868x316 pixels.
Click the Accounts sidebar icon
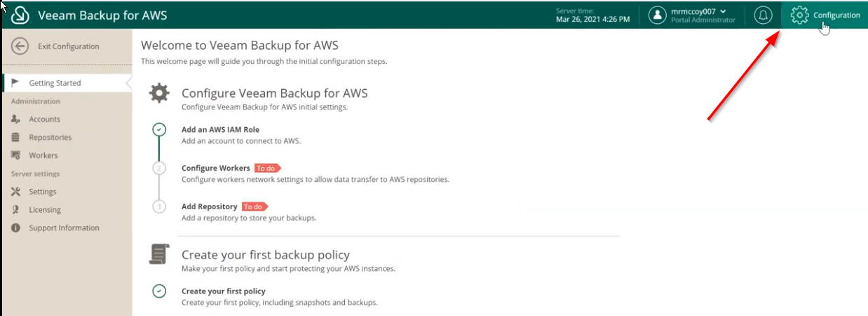[15, 119]
